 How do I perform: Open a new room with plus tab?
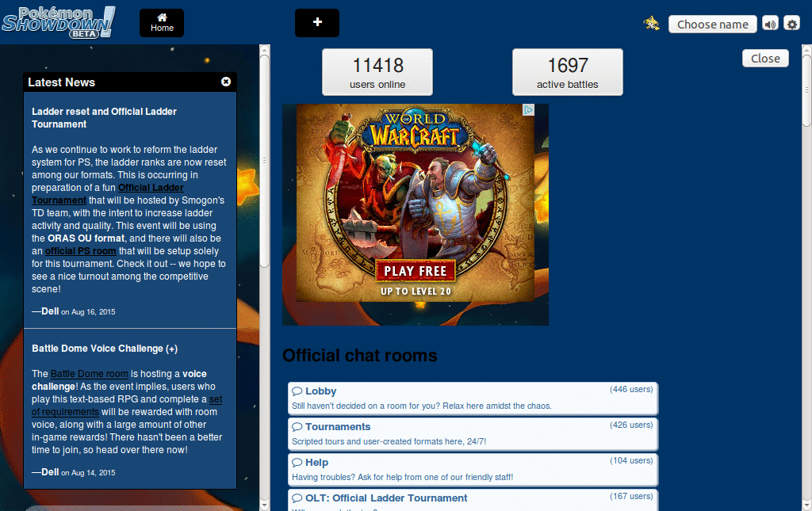pos(317,23)
